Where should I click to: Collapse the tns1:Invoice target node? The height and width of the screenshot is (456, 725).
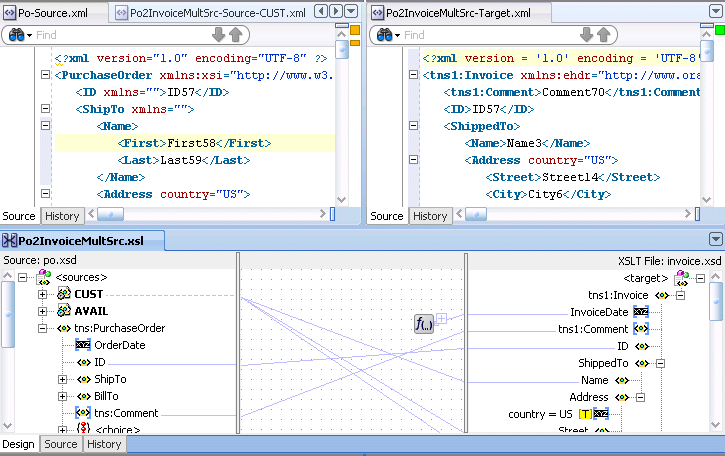click(x=681, y=296)
